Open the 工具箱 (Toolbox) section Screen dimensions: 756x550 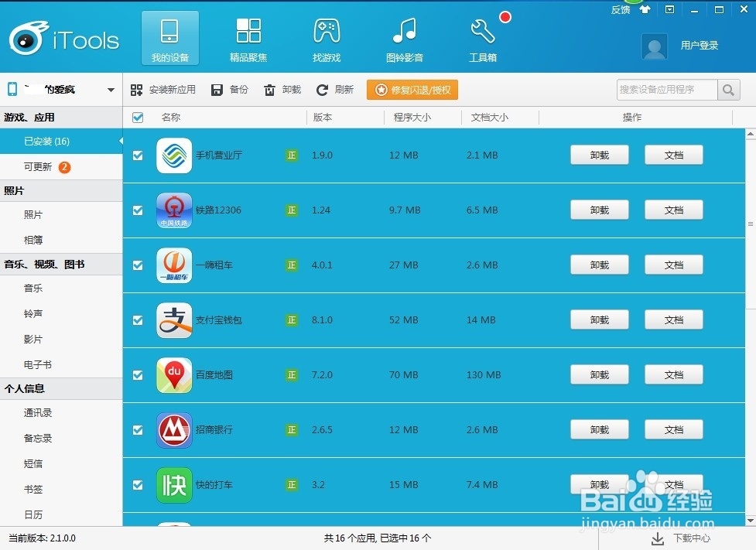(x=483, y=37)
